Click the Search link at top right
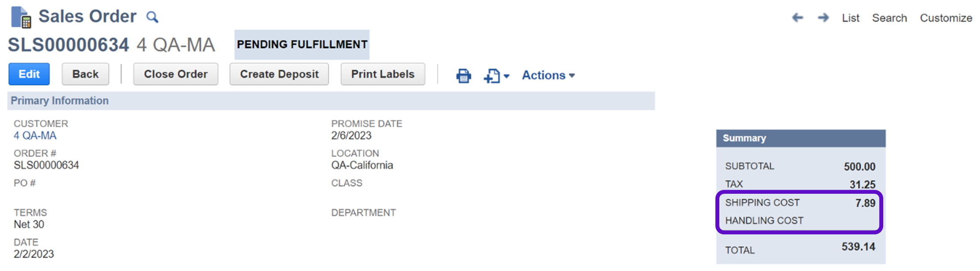Screen dimensions: 980x271 889,18
